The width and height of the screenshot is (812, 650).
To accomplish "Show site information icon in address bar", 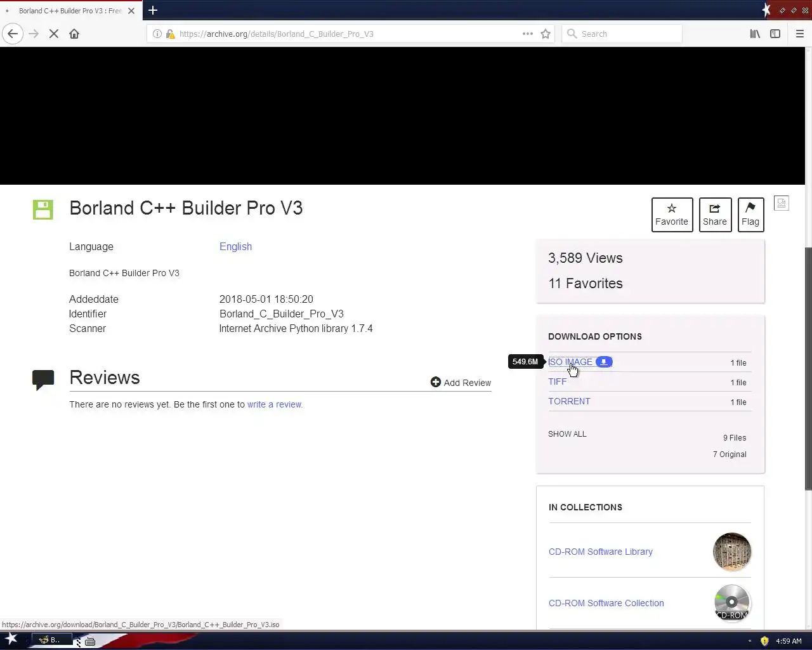I will coord(157,34).
